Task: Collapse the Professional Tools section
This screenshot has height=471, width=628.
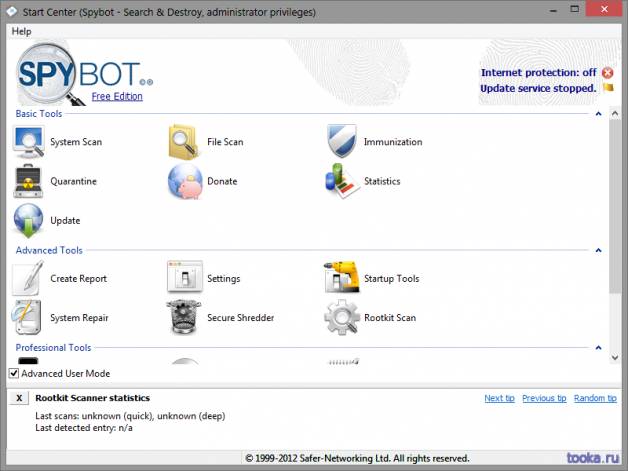Action: [598, 348]
